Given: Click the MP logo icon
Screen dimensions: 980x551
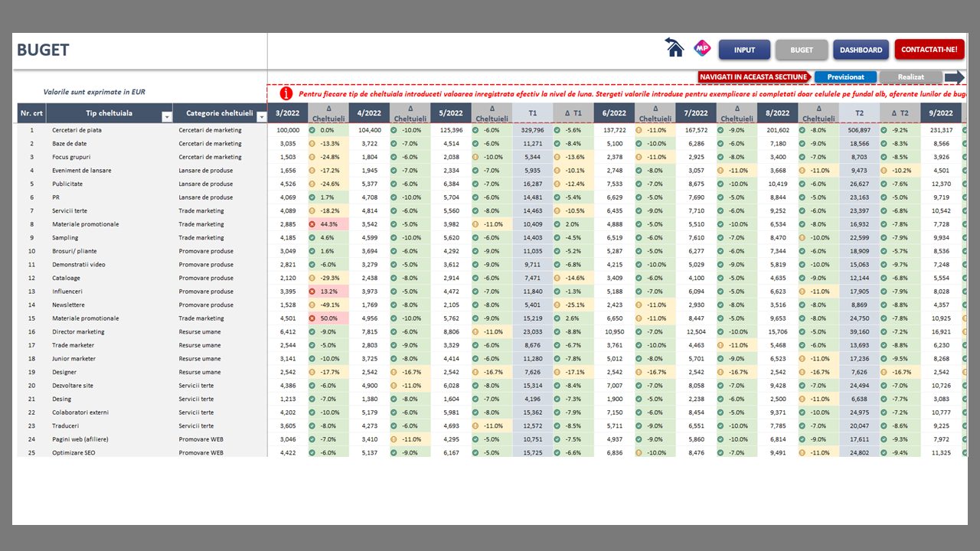Looking at the screenshot, I should point(701,48).
